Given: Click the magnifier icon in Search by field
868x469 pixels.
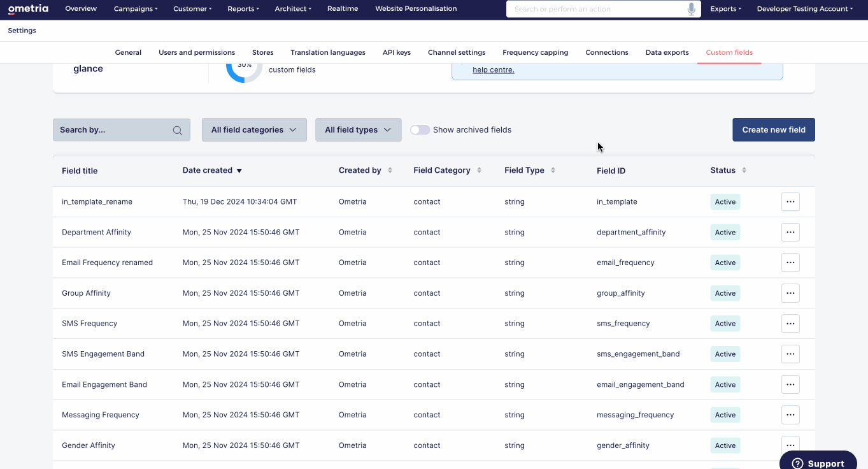Looking at the screenshot, I should coord(178,130).
